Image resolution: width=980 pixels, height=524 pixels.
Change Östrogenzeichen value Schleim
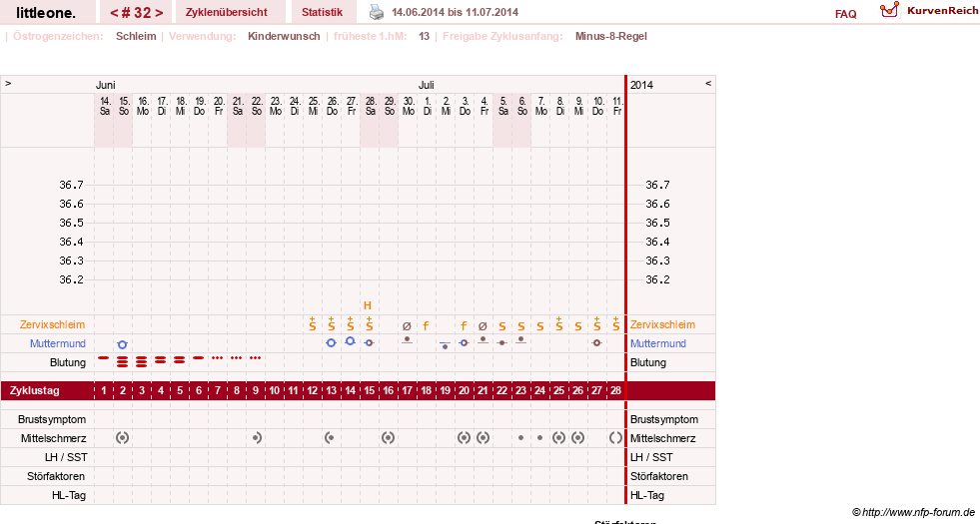[x=136, y=36]
